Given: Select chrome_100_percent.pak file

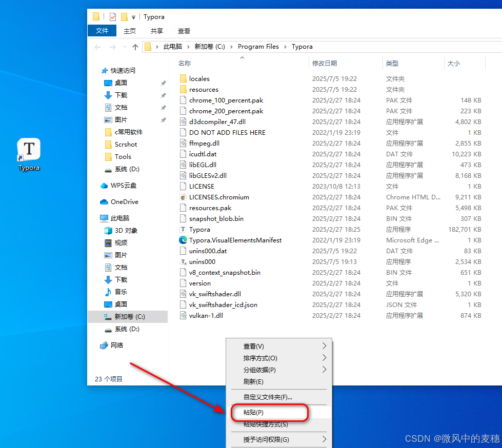Looking at the screenshot, I should point(222,100).
